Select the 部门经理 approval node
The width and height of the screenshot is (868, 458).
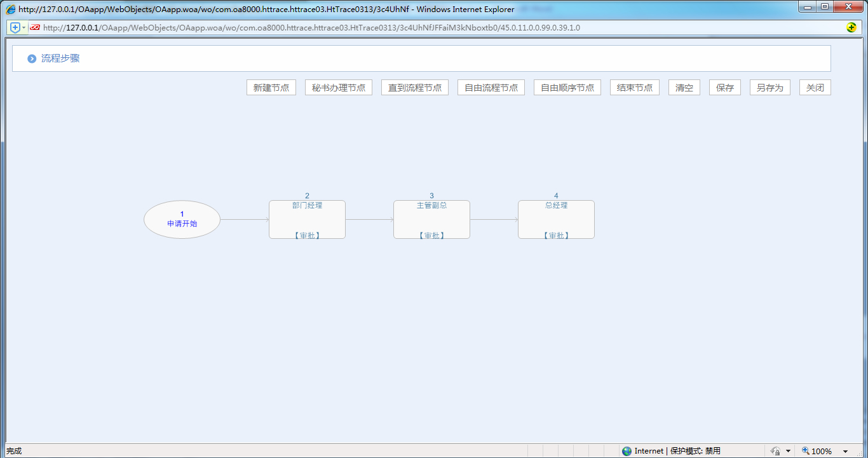pyautogui.click(x=307, y=220)
